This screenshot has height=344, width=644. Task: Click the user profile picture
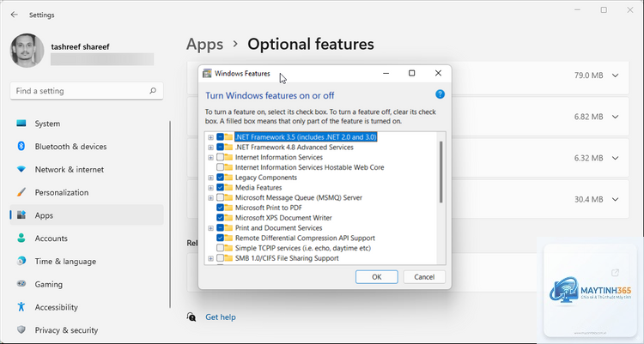pyautogui.click(x=27, y=51)
